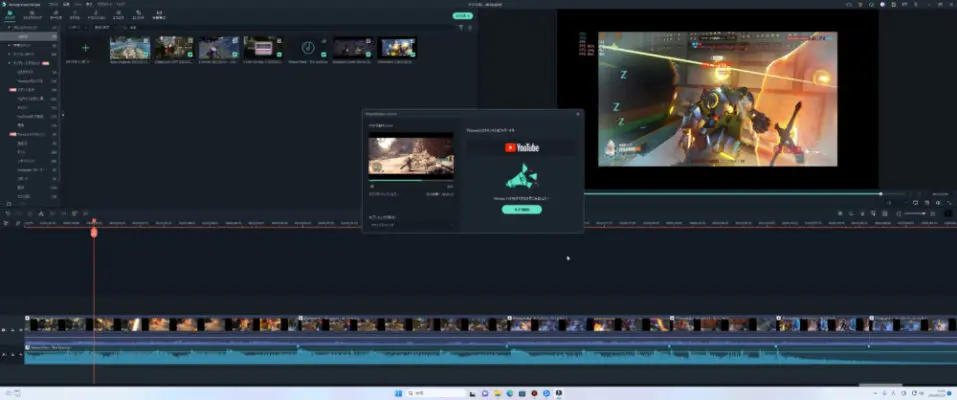Click the scissors split icon in timeline toolbar
Screen dimensions: 957x400
click(41, 213)
